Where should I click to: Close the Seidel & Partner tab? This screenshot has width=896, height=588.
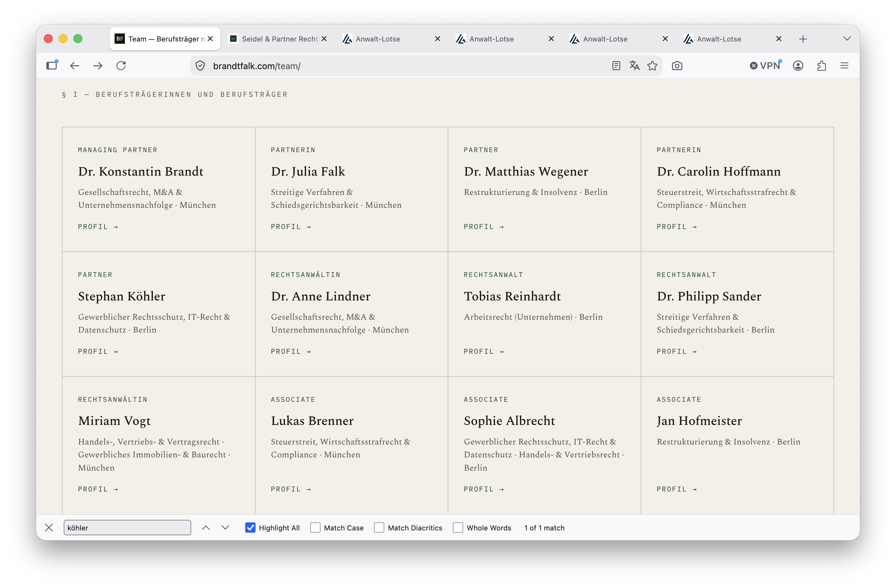324,39
